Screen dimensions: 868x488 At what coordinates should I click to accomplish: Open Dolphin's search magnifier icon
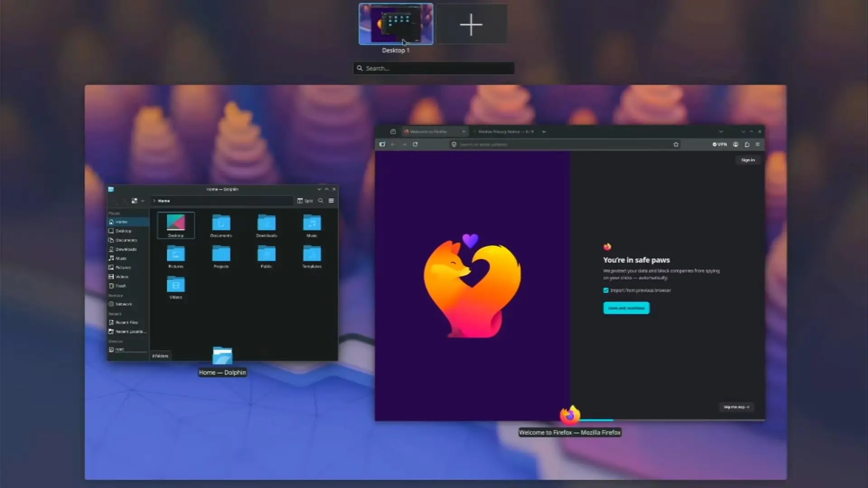click(321, 201)
